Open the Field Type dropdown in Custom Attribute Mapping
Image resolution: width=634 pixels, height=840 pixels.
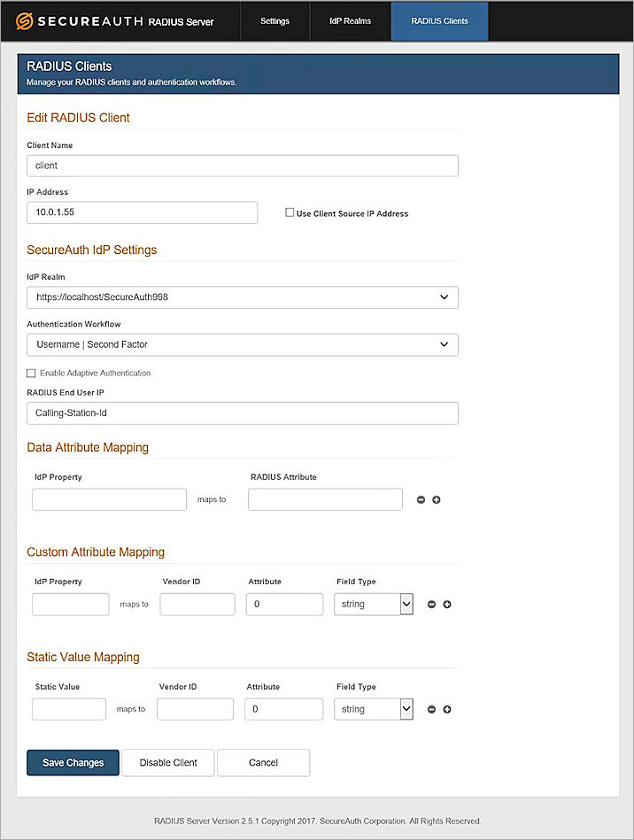[406, 604]
